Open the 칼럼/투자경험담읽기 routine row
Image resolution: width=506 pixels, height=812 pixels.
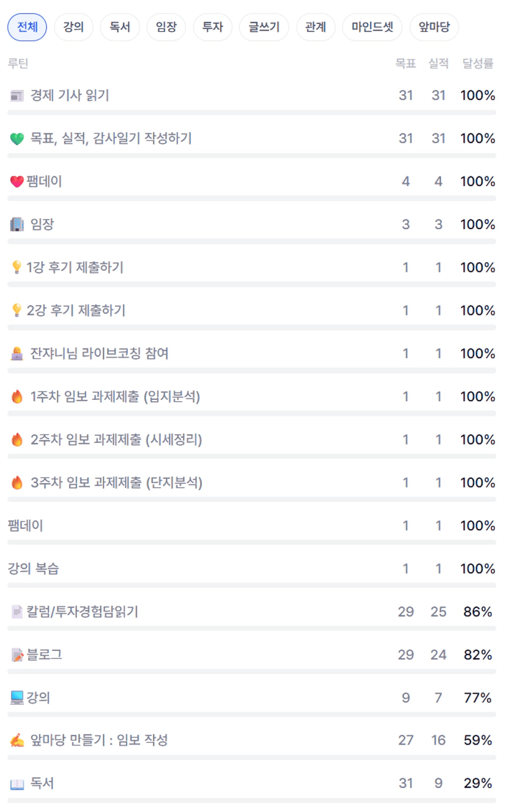83,612
